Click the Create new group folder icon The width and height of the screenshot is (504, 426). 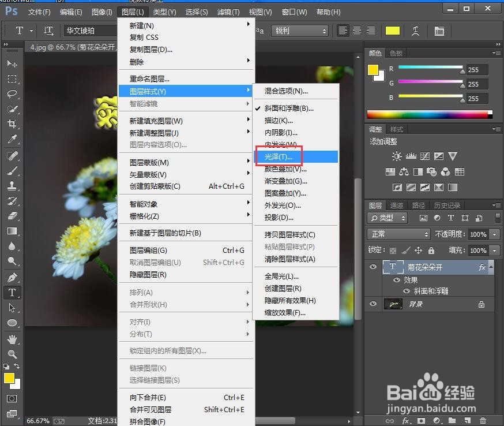click(452, 420)
